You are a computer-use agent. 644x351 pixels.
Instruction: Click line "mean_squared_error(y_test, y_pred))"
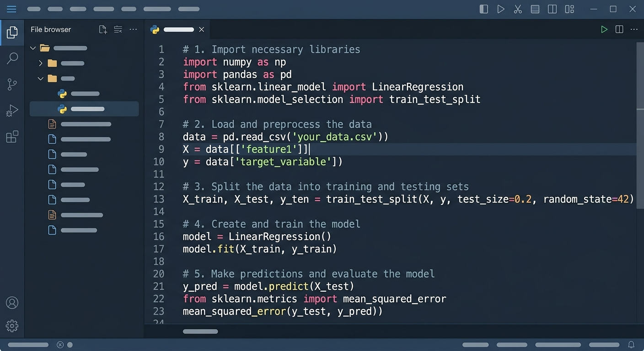click(x=283, y=311)
